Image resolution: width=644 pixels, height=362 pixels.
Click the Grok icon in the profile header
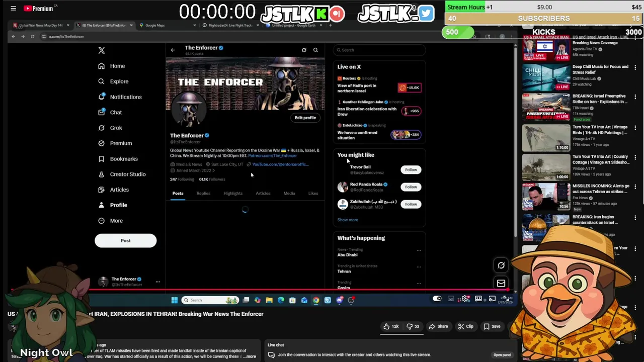coord(304,50)
